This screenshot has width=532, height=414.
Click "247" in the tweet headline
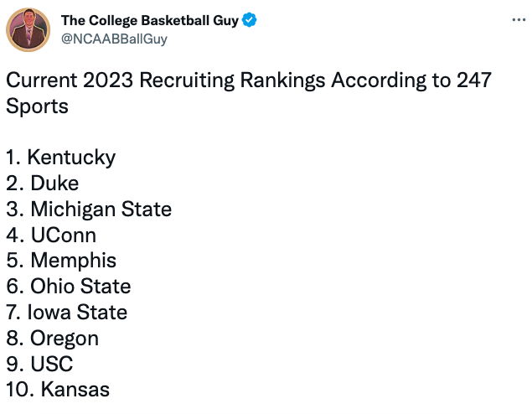[473, 80]
